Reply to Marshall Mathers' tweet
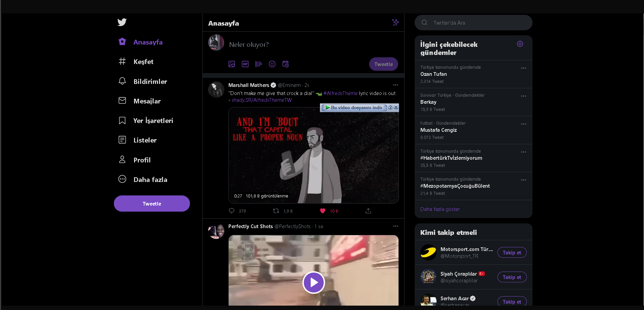This screenshot has height=310, width=644. [232, 211]
